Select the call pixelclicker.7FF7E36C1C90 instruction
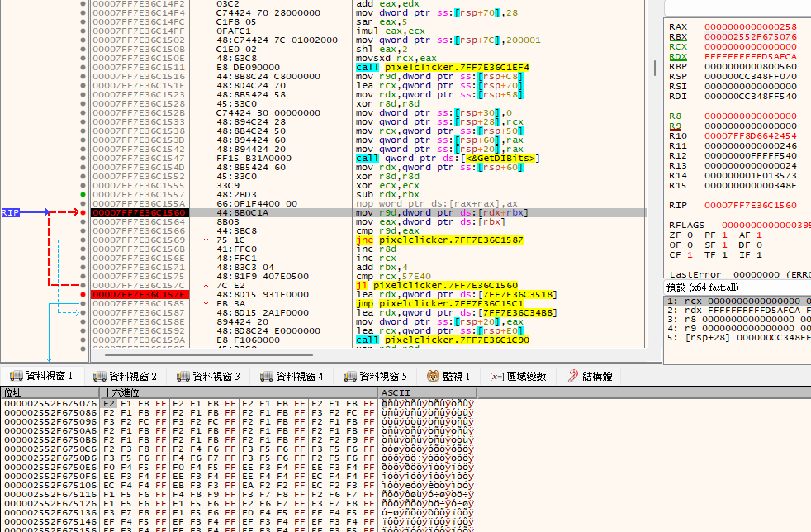 443,340
